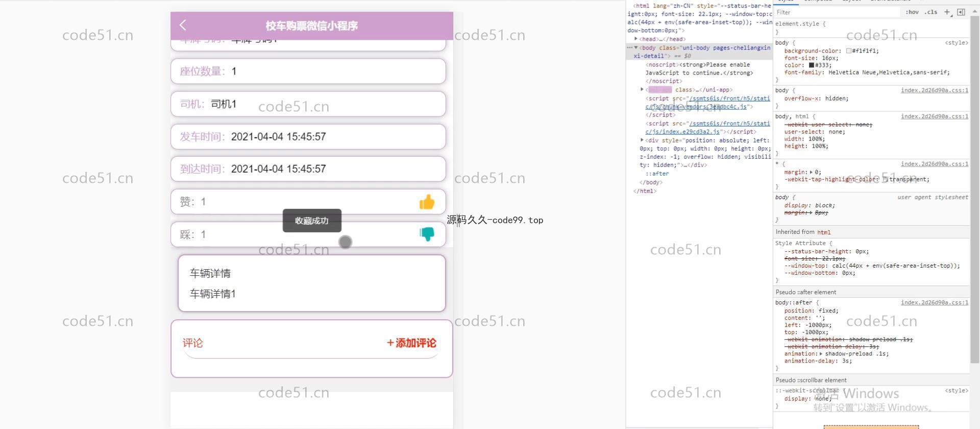The height and width of the screenshot is (429, 980).
Task: Add a new style rule with the plus icon
Action: (x=947, y=12)
